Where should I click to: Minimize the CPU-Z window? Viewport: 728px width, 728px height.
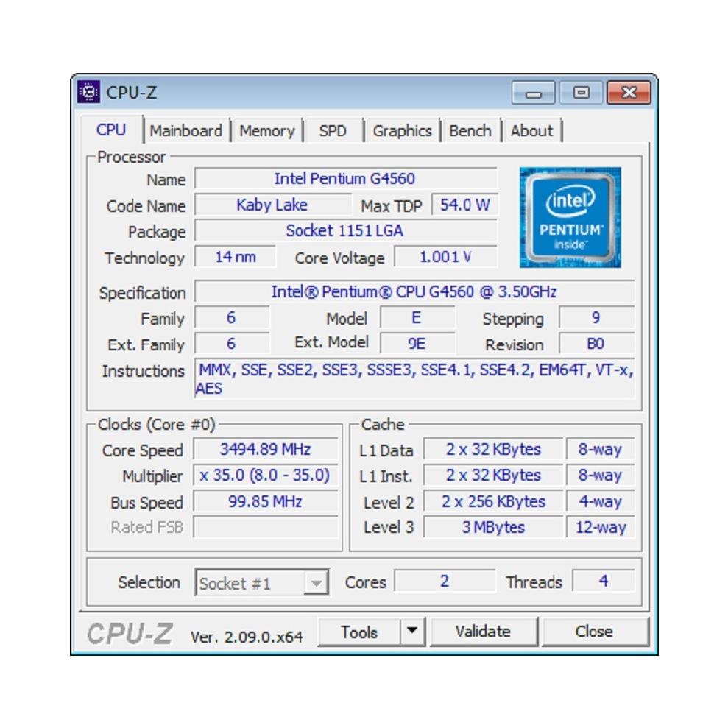point(534,93)
